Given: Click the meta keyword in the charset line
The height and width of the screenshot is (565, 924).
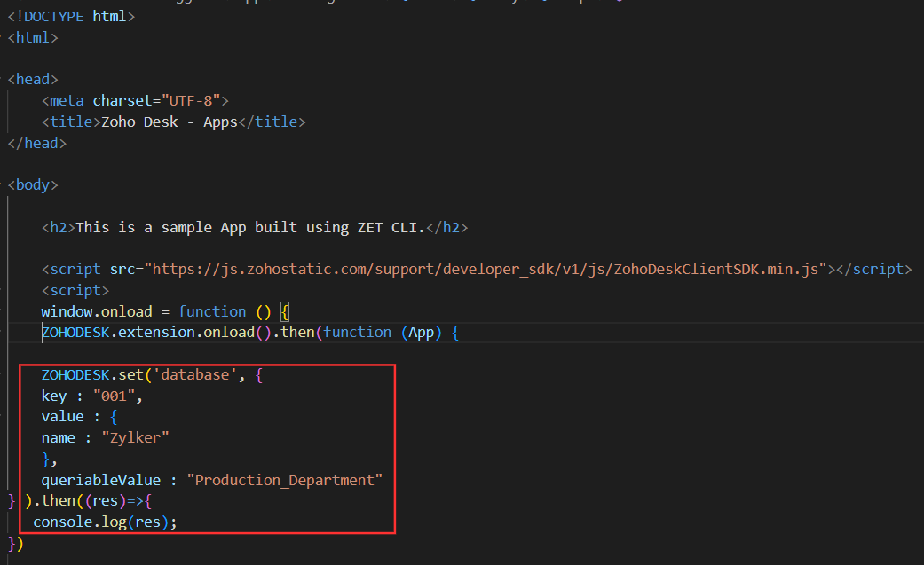Looking at the screenshot, I should point(67,101).
